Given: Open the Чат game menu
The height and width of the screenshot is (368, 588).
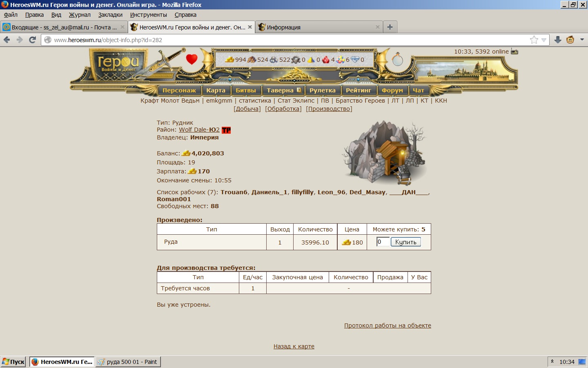Looking at the screenshot, I should 419,90.
